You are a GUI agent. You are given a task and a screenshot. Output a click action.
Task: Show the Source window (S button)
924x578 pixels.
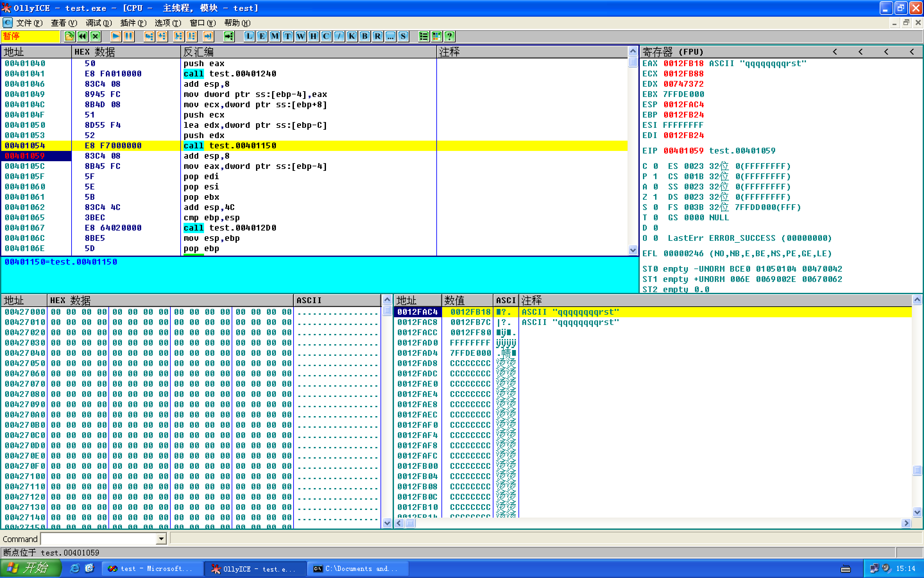pos(403,36)
